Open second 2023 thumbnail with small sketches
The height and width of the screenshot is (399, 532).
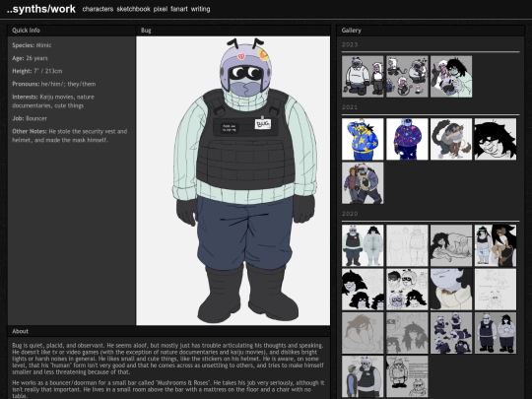click(x=407, y=77)
